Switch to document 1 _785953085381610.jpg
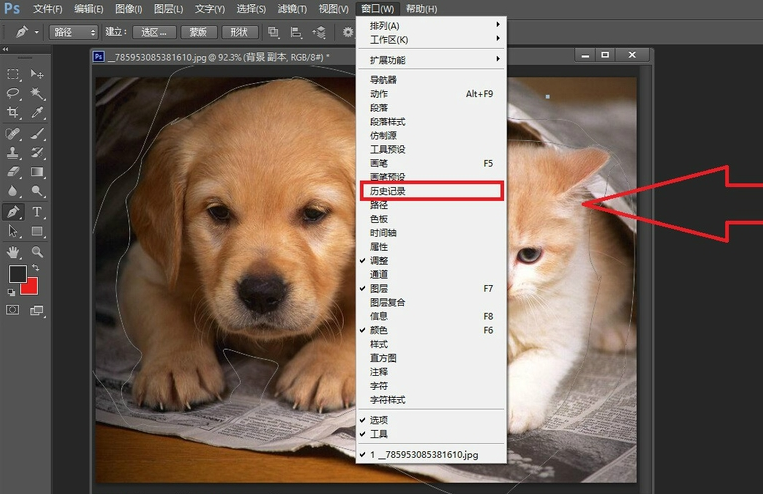 [431, 455]
